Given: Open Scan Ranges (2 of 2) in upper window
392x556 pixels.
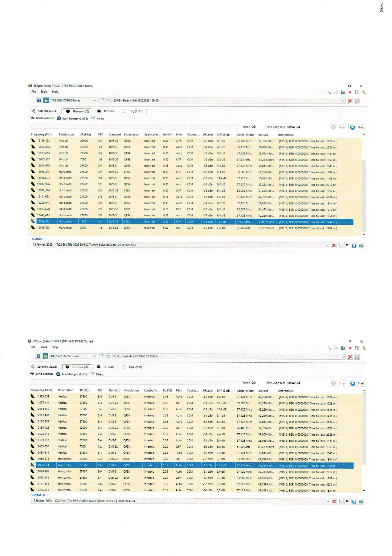Looking at the screenshot, I should coord(72,118).
